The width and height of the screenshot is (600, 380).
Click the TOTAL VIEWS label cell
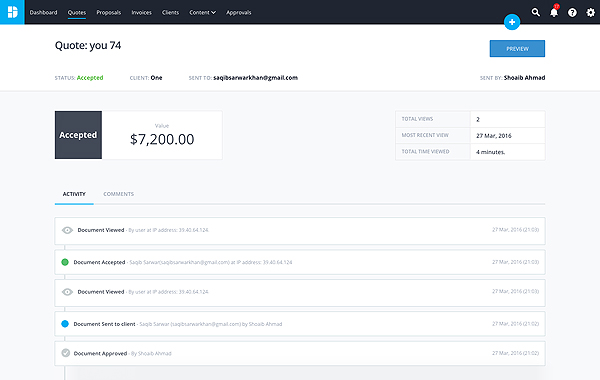(x=433, y=119)
